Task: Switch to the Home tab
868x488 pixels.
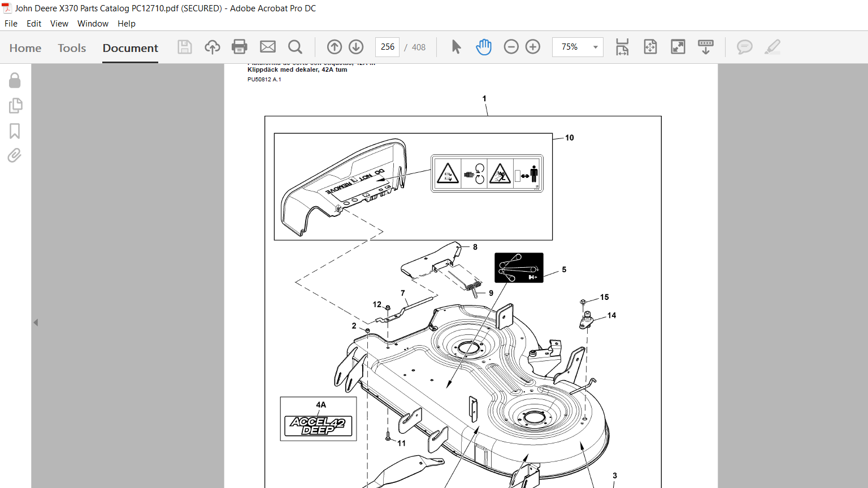Action: (25, 48)
